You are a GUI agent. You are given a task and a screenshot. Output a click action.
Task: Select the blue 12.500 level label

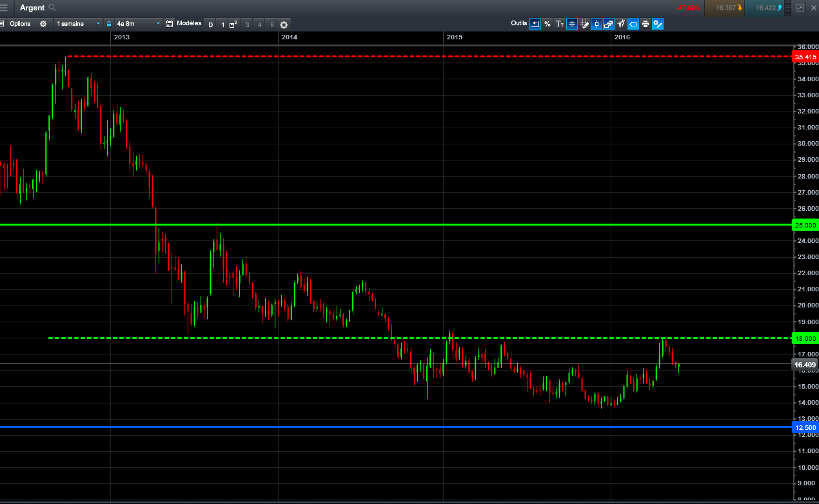point(805,427)
